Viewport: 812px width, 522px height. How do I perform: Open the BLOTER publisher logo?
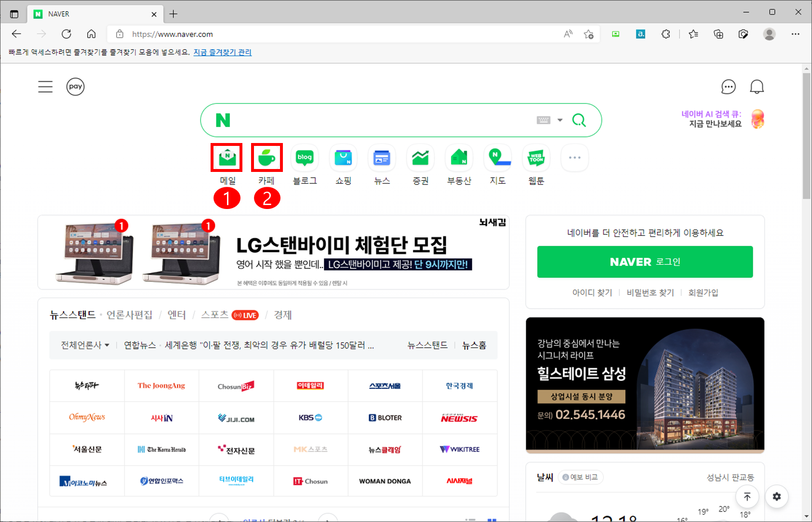pos(385,418)
